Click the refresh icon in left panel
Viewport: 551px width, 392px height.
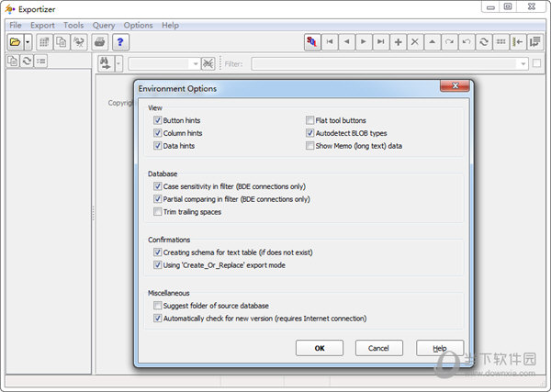click(x=27, y=62)
